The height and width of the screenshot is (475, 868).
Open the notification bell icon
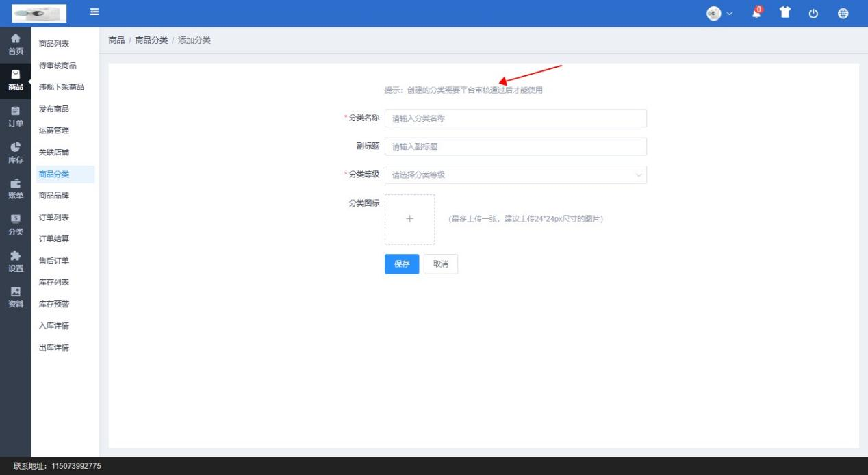757,13
